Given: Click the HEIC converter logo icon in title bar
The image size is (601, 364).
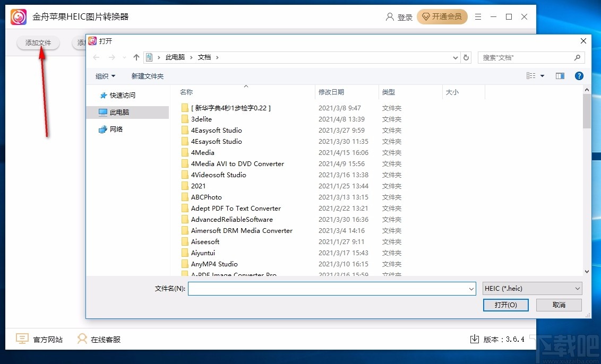Looking at the screenshot, I should 18,16.
